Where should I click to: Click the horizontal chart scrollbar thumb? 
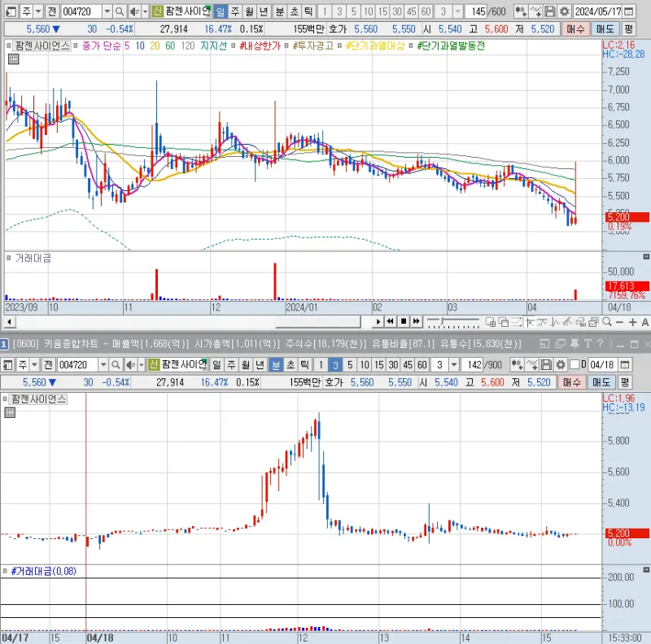click(318, 321)
